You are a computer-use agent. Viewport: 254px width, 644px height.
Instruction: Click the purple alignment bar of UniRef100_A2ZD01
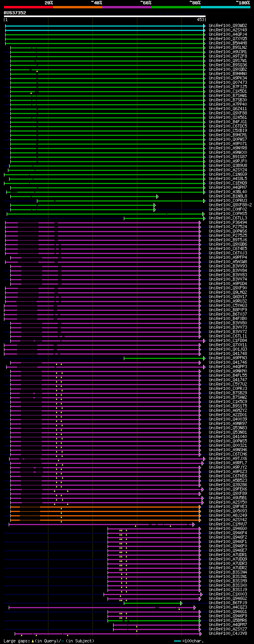tap(106, 415)
